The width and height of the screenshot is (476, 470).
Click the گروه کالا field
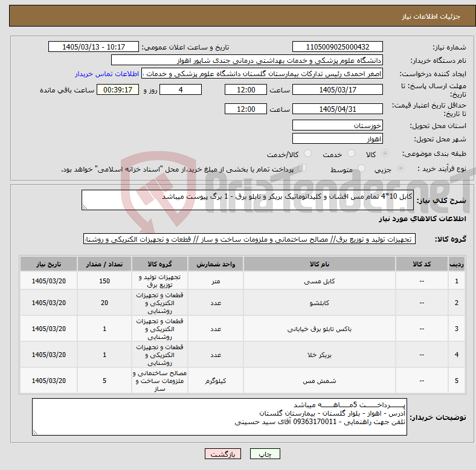tap(249, 239)
